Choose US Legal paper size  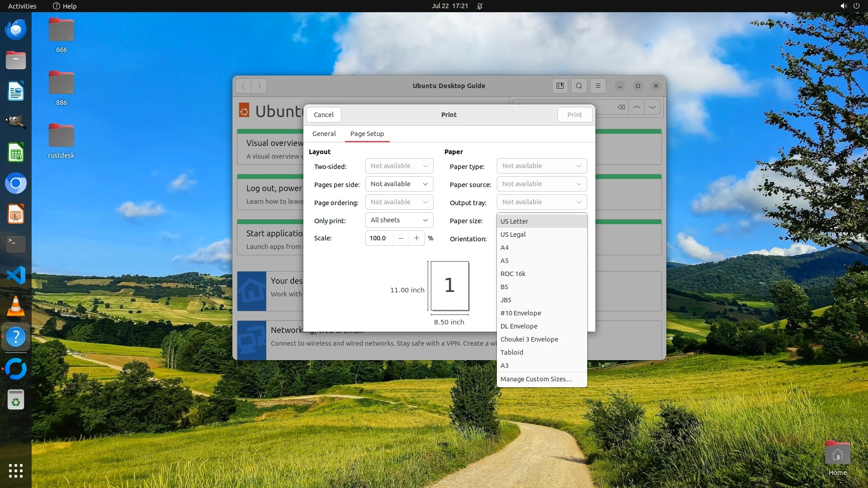tap(513, 235)
